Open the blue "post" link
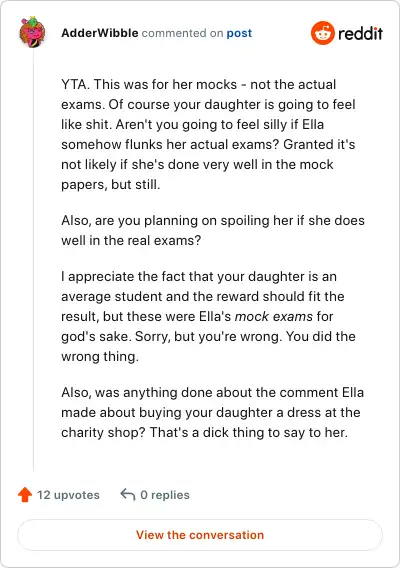 click(239, 33)
